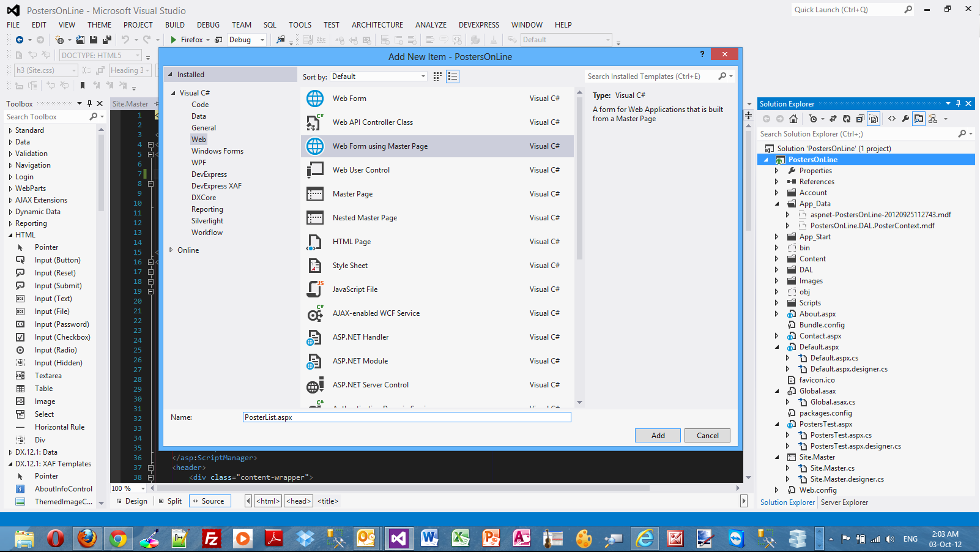The height and width of the screenshot is (552, 980).
Task: Open FileZilla from the taskbar
Action: (211, 539)
